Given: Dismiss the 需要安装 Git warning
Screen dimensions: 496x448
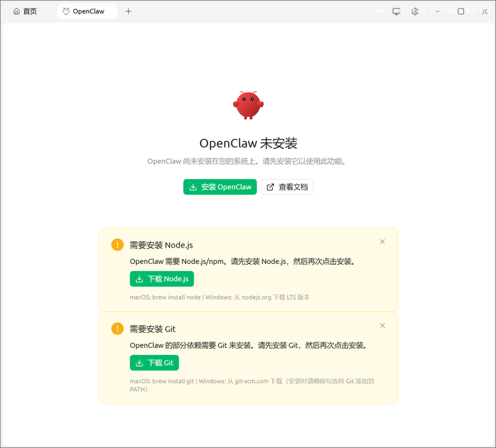Looking at the screenshot, I should (382, 325).
